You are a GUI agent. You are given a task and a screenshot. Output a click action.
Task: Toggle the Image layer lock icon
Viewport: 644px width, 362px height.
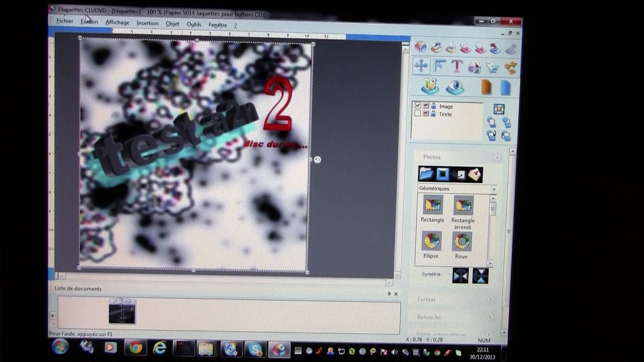433,106
